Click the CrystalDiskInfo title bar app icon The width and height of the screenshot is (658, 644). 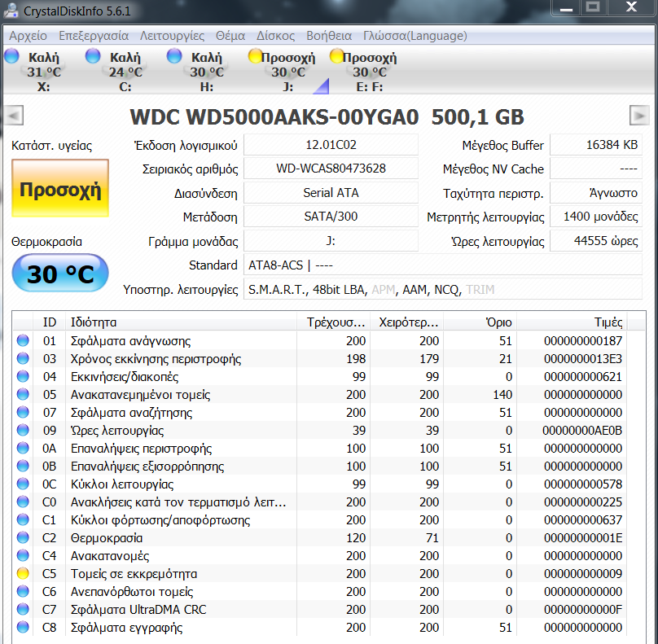[11, 10]
